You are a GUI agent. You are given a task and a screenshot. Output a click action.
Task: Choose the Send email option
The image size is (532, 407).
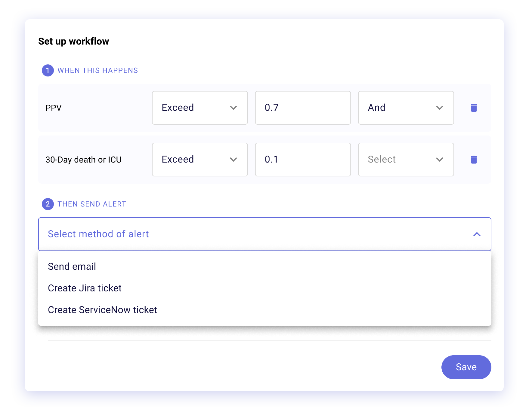72,266
